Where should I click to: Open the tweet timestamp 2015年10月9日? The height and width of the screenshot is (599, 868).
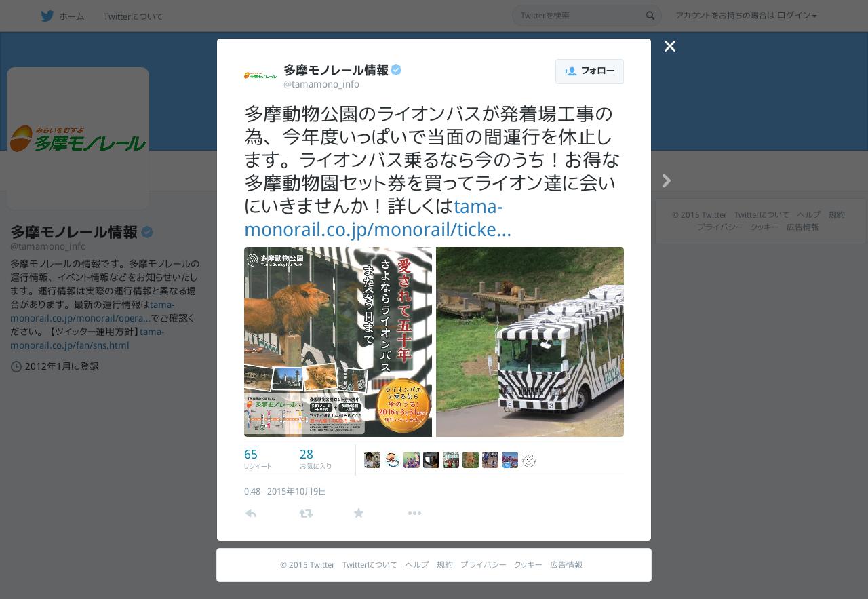[x=285, y=491]
